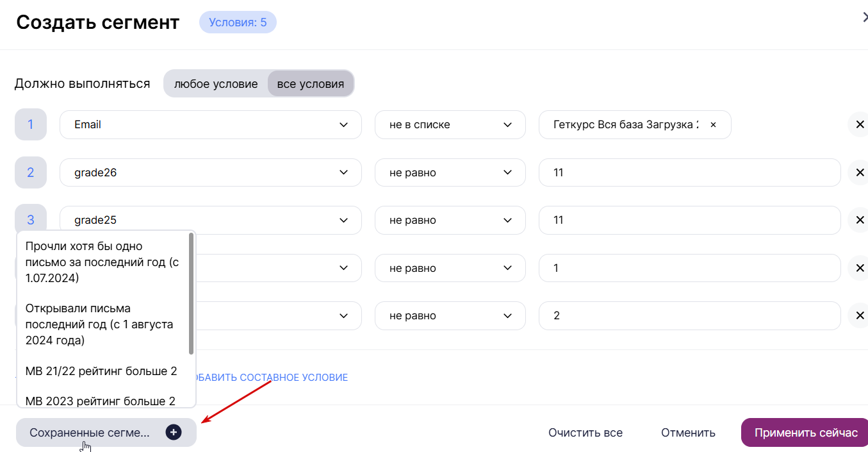Click the 'Условия: 5' badge
868x452 pixels.
(x=238, y=22)
